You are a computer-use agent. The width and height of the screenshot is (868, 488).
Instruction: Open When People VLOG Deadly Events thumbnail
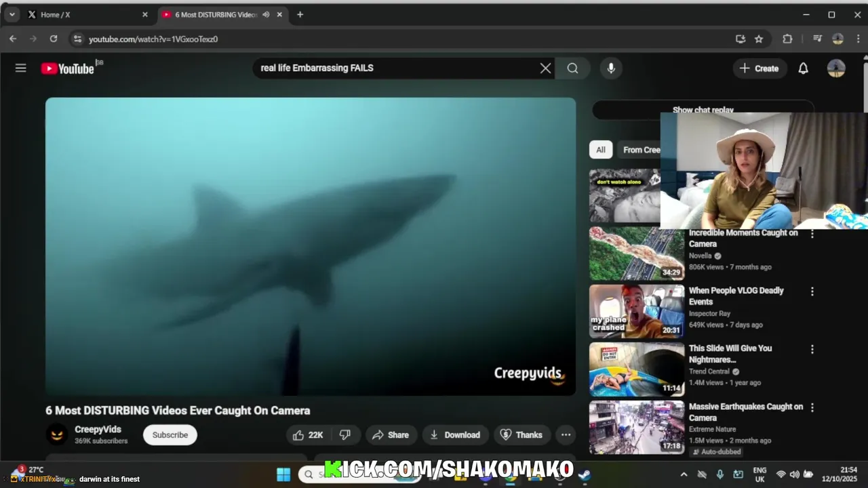click(636, 311)
